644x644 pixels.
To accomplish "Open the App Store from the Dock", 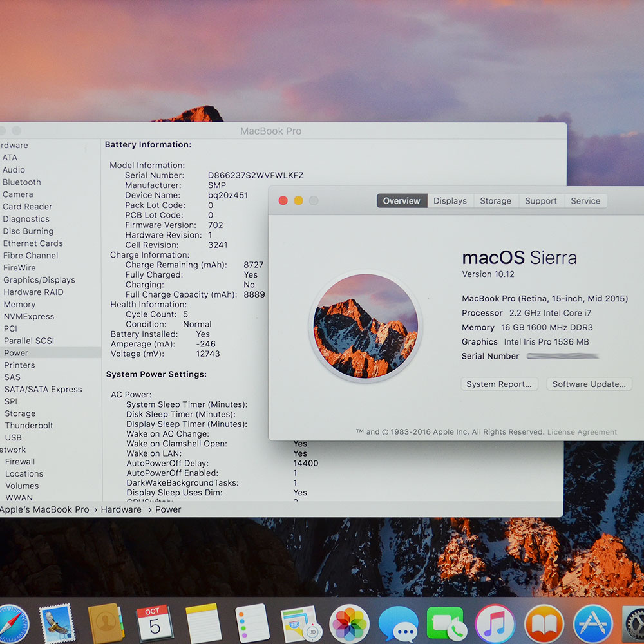I will (x=592, y=624).
